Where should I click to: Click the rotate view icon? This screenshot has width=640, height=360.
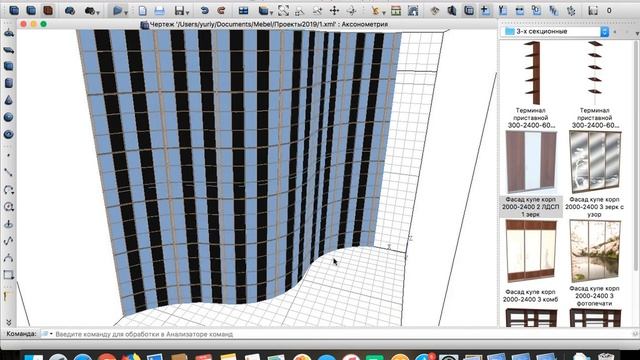point(351,11)
